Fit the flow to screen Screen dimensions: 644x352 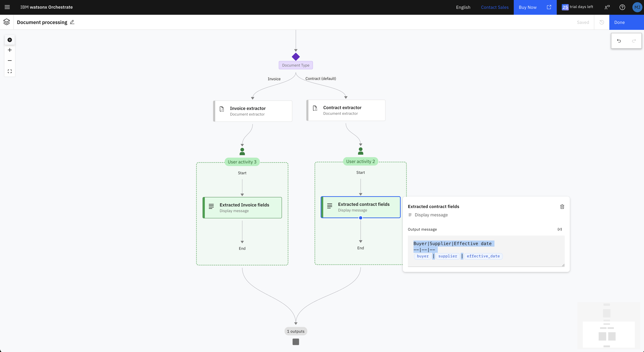(10, 71)
